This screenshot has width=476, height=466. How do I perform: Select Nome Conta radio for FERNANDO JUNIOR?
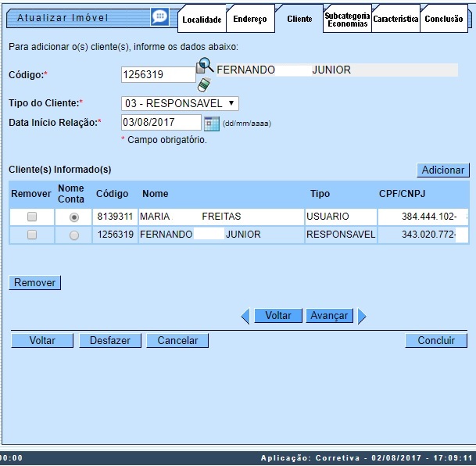tap(74, 235)
